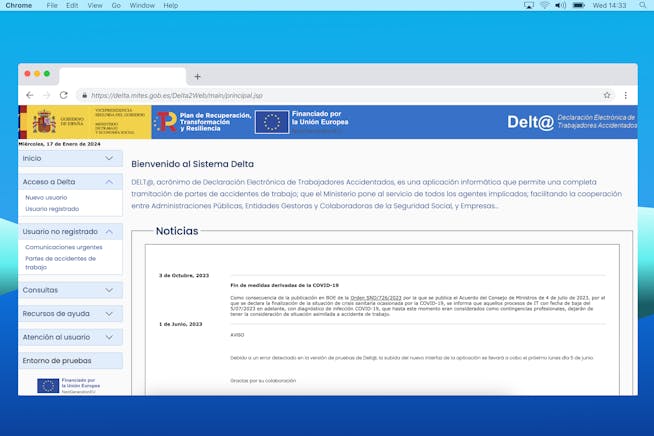Image resolution: width=654 pixels, height=436 pixels.
Task: Click the date Miércoles, 17 de Enero de 2024
Action: pos(60,144)
